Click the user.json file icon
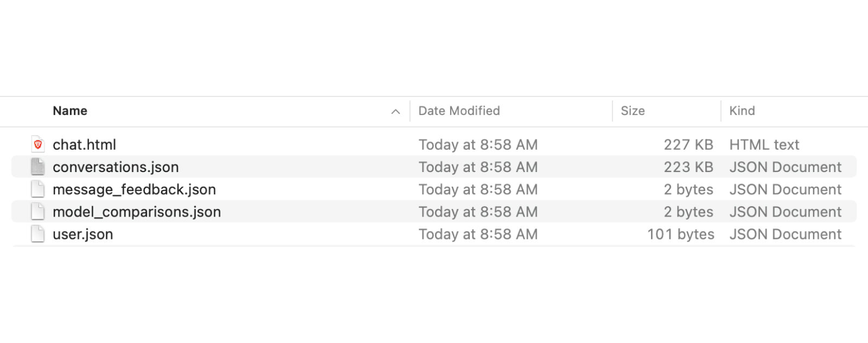Image resolution: width=868 pixels, height=343 pixels. tap(37, 234)
